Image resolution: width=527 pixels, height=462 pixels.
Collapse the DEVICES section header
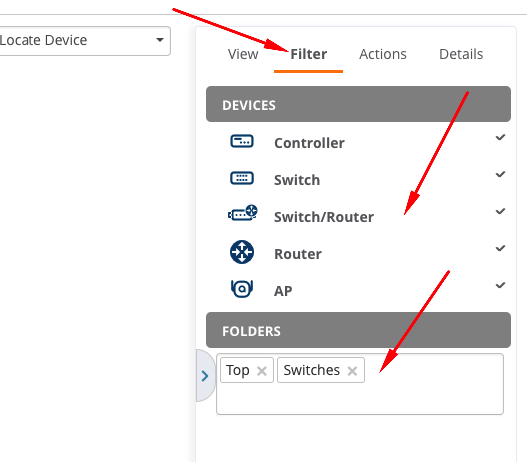pyautogui.click(x=358, y=104)
